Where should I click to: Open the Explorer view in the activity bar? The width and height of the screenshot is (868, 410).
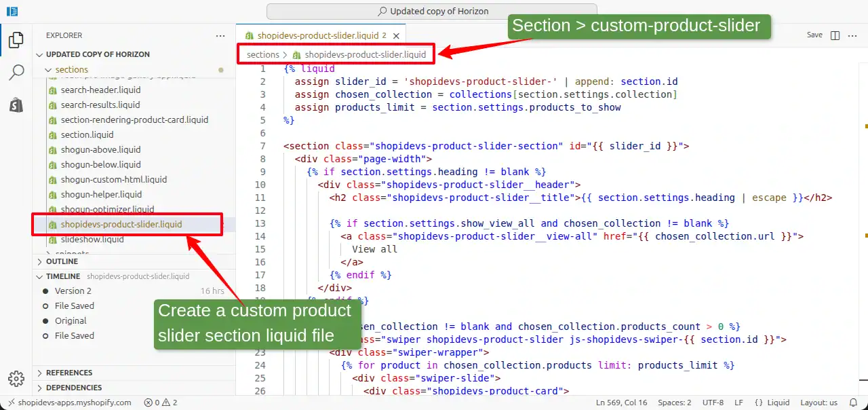pos(16,40)
